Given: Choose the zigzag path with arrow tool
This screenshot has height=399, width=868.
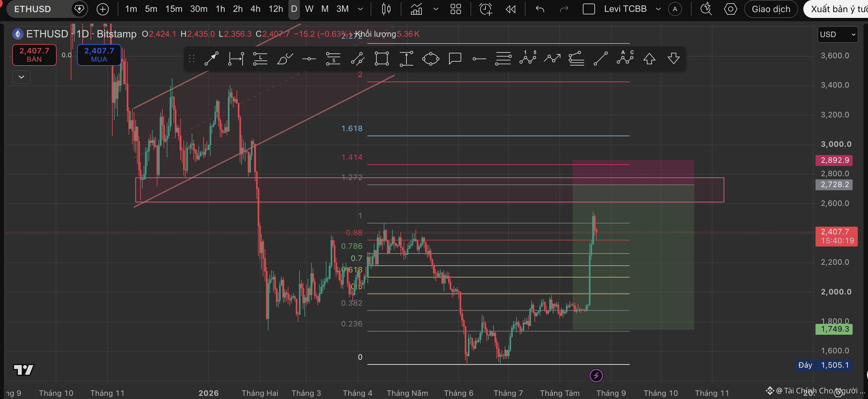Looking at the screenshot, I should [552, 59].
